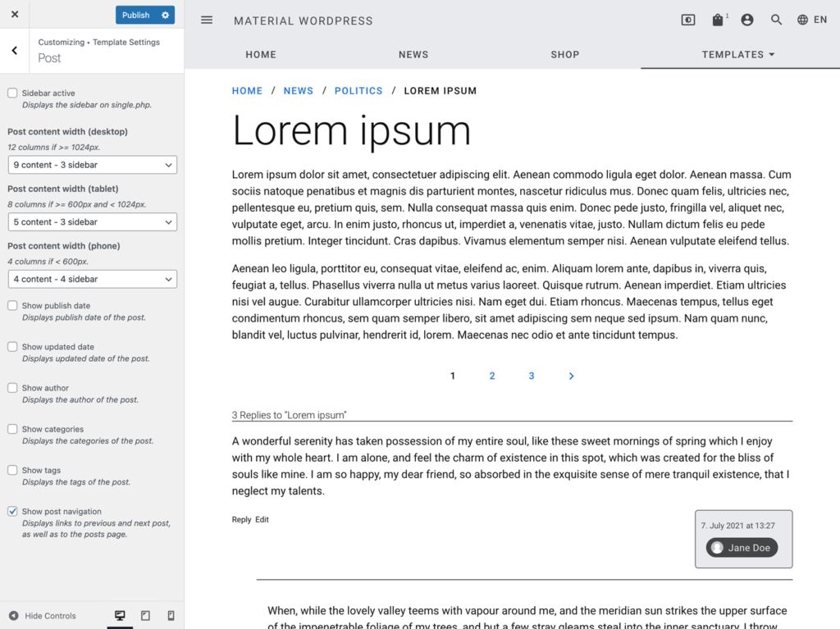Expand the Templates menu dropdown
This screenshot has height=629, width=840.
738,55
